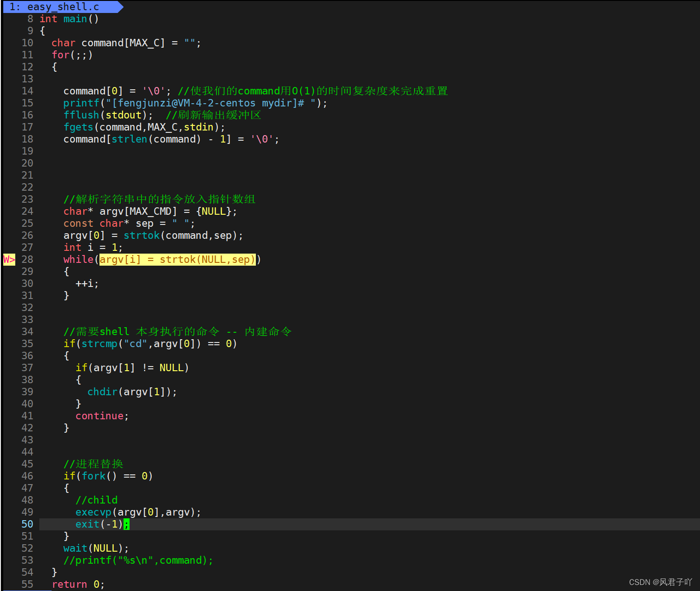Click 'const char* sep' declaration

coord(129,223)
